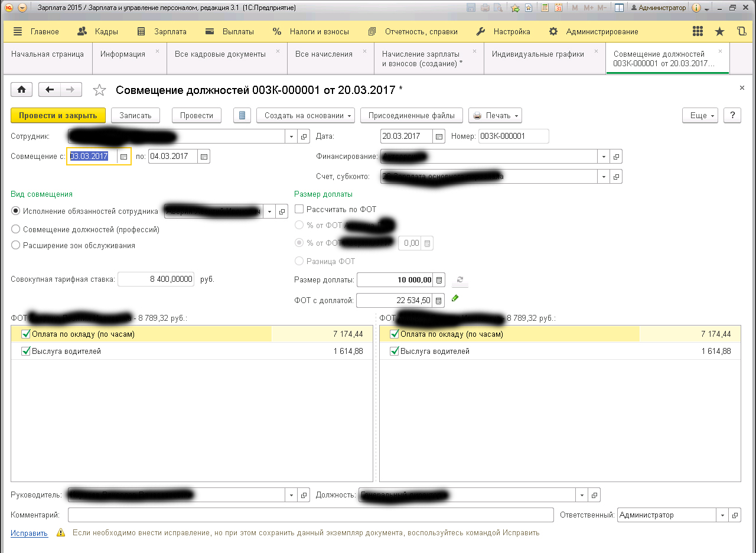Open the Кадры section

[x=99, y=31]
